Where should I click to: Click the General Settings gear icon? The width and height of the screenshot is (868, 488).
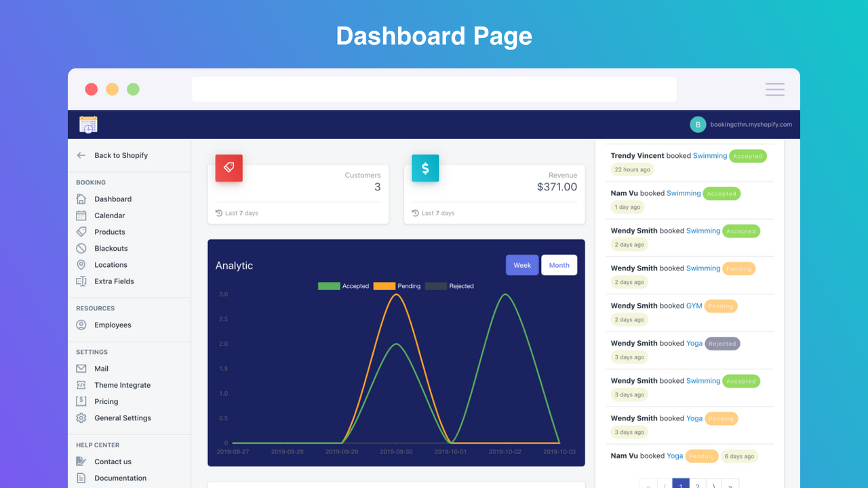pos(81,418)
